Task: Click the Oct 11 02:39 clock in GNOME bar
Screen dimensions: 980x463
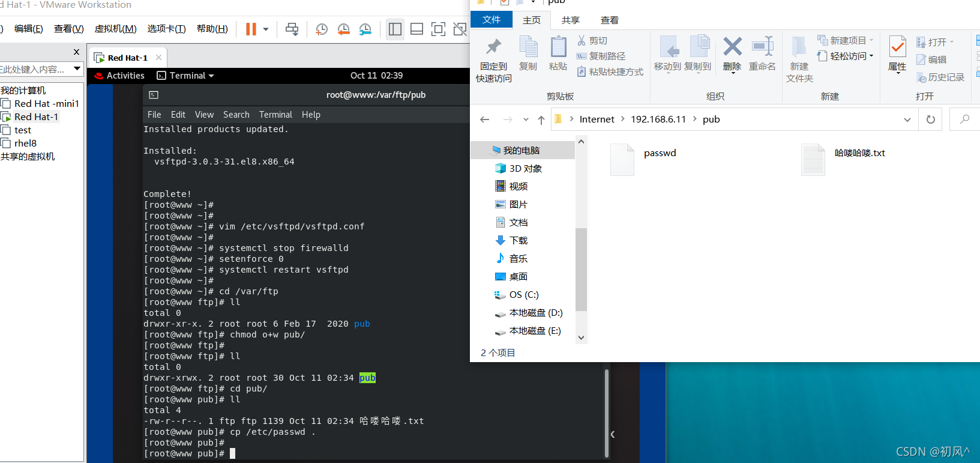Action: [x=377, y=76]
